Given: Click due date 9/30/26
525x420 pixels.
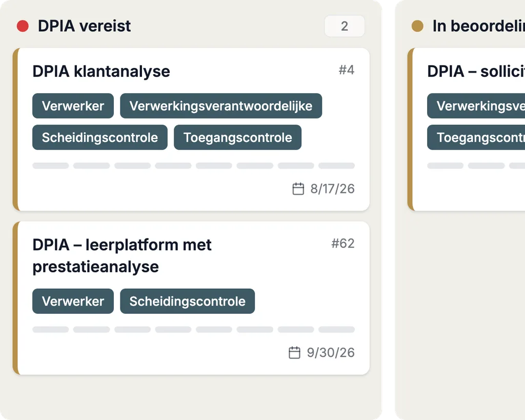Looking at the screenshot, I should pyautogui.click(x=331, y=353).
